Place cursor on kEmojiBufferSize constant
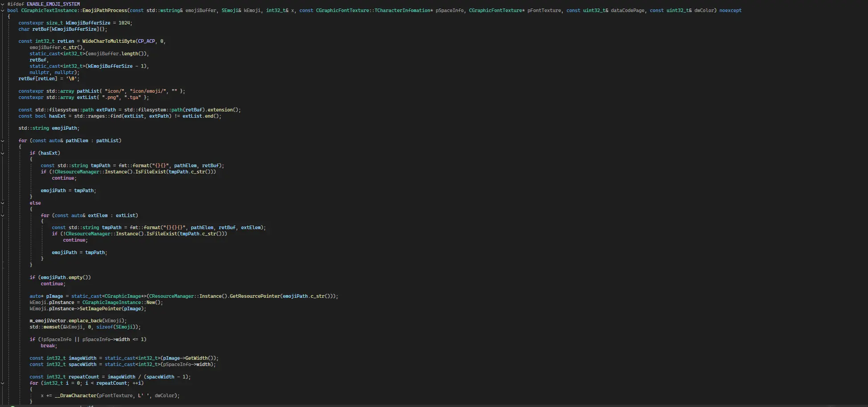Screen dimensions: 868x407 (x=88, y=22)
